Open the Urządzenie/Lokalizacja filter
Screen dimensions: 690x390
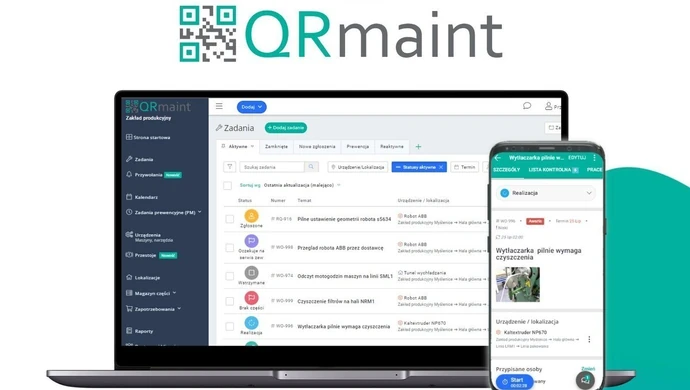point(358,167)
